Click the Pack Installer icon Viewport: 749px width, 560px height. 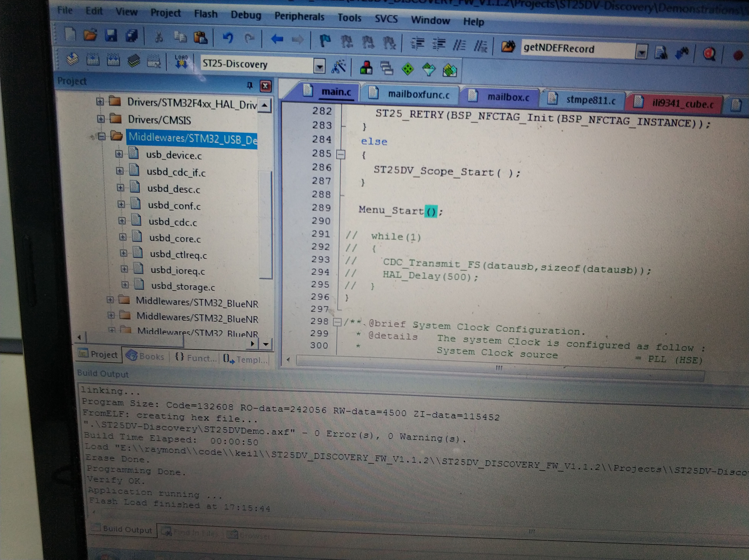pyautogui.click(x=450, y=70)
